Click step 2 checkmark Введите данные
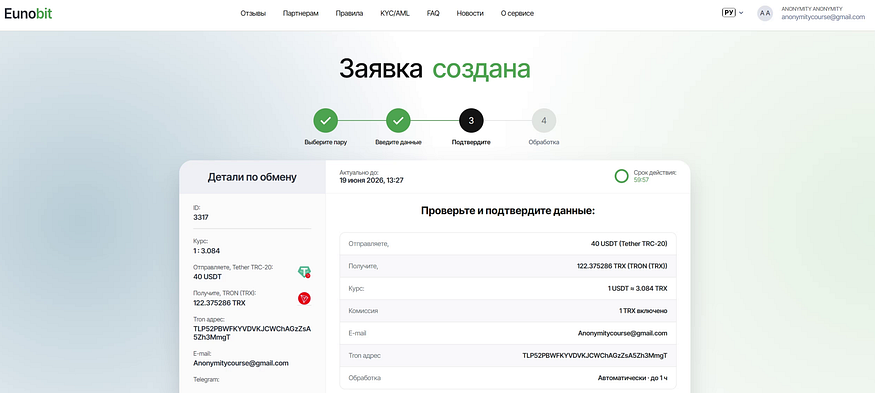Image resolution: width=875 pixels, height=393 pixels. (398, 121)
